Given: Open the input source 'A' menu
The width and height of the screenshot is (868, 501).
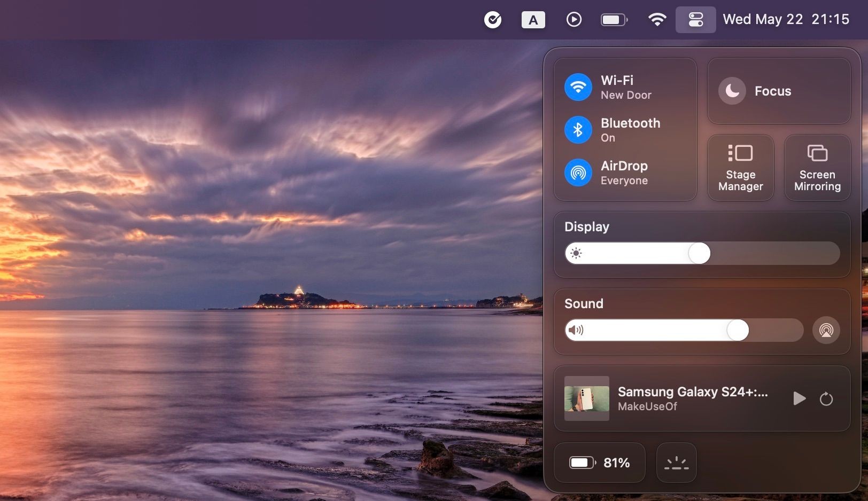Looking at the screenshot, I should (533, 20).
